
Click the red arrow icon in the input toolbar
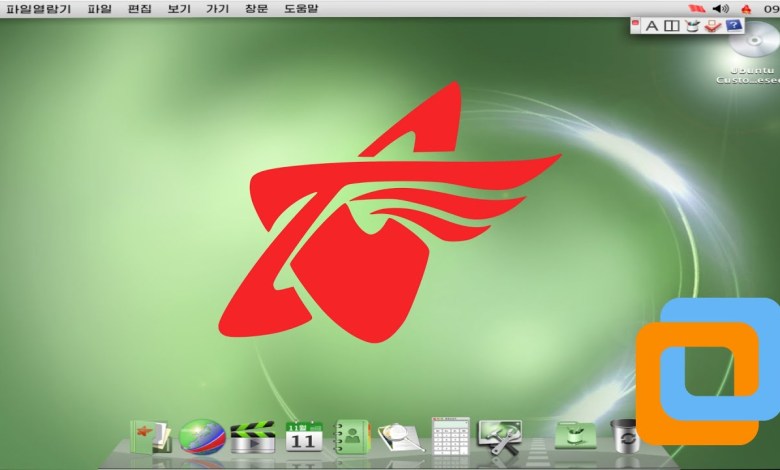tap(713, 26)
